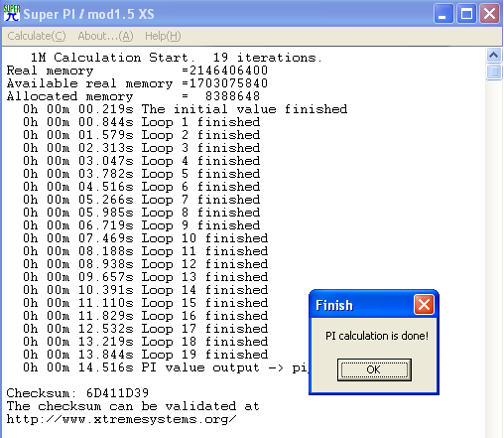This screenshot has height=438, width=504.
Task: Click the 'Loop 4 finished' line
Action: coord(141,161)
